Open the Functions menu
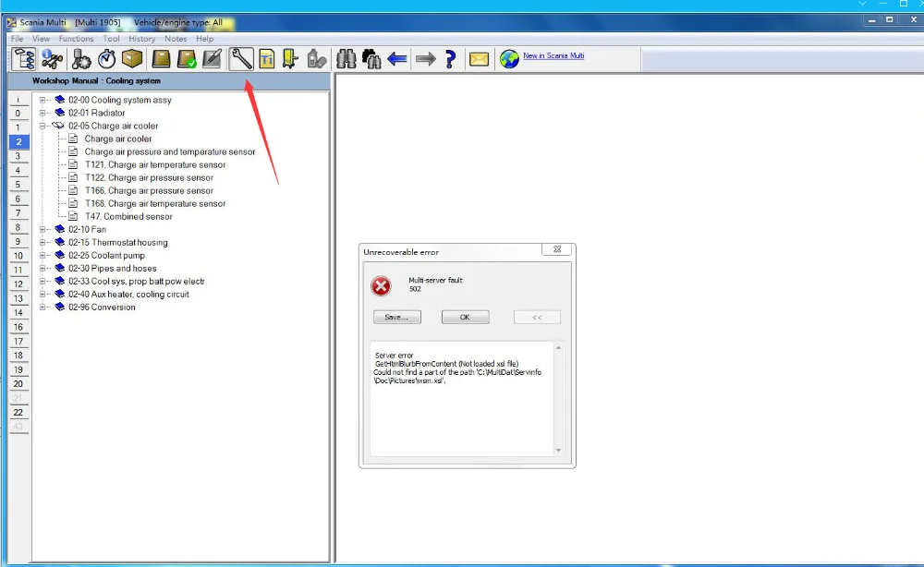The height and width of the screenshot is (567, 924). [x=76, y=39]
